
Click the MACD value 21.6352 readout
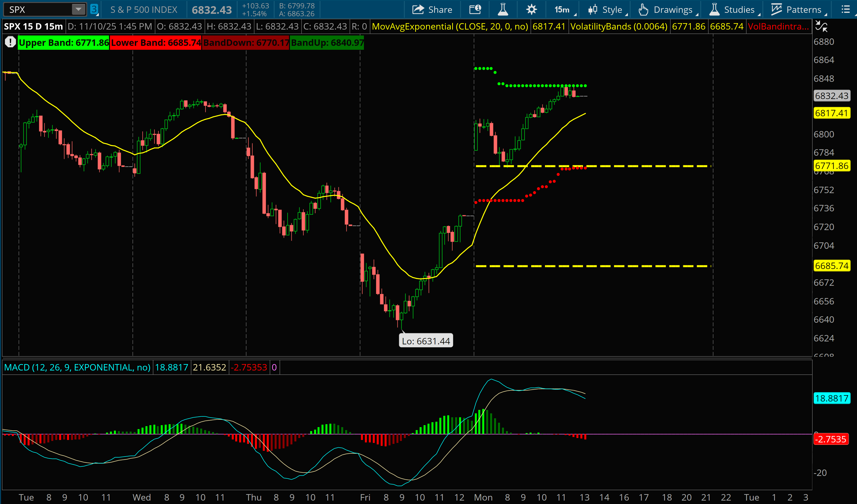pos(210,367)
